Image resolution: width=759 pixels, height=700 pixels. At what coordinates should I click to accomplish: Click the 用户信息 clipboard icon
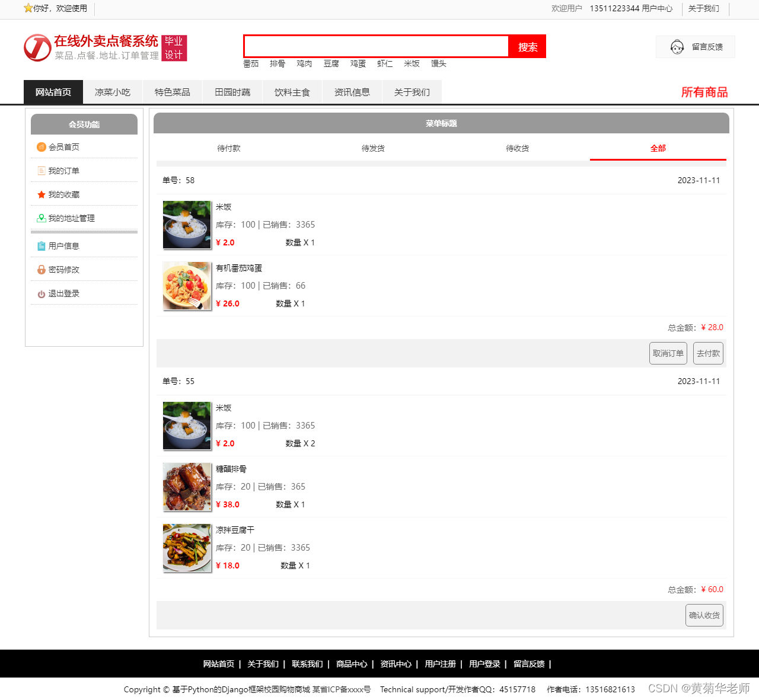point(42,246)
